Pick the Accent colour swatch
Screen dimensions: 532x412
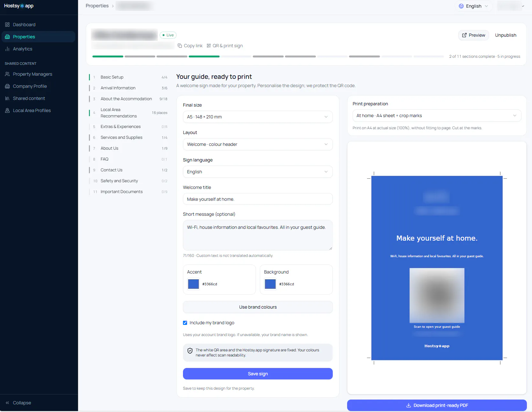pyautogui.click(x=193, y=284)
